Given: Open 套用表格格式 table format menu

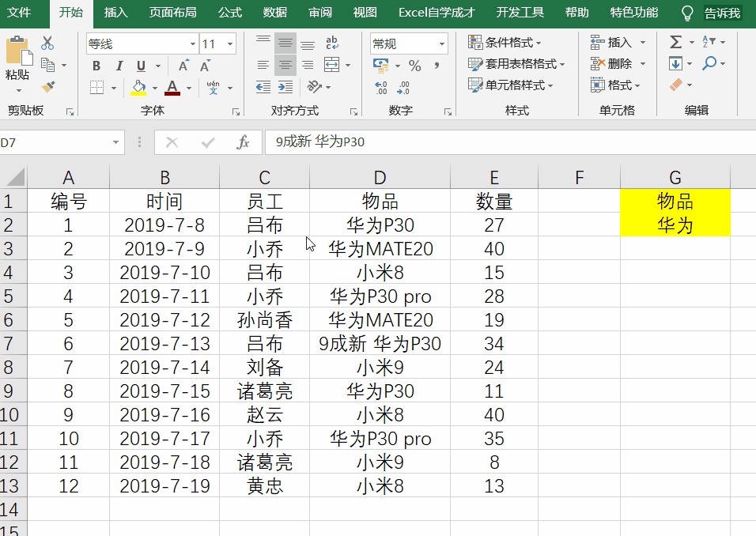Looking at the screenshot, I should click(x=516, y=63).
